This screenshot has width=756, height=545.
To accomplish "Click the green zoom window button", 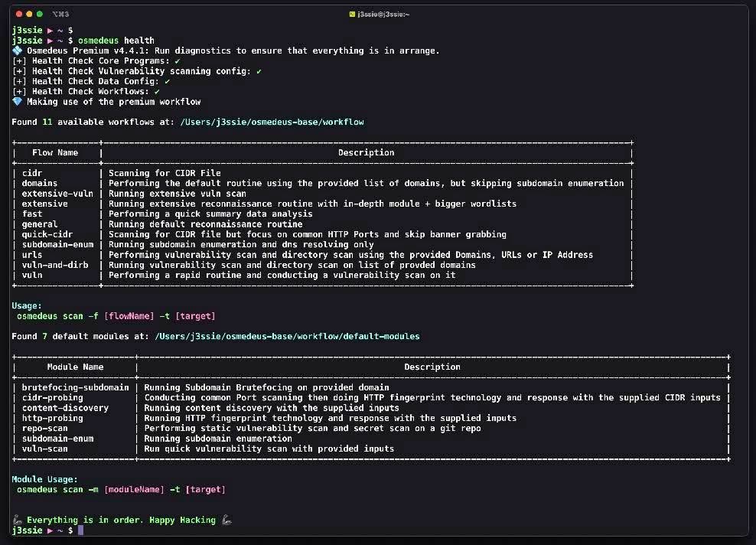I will tap(40, 14).
